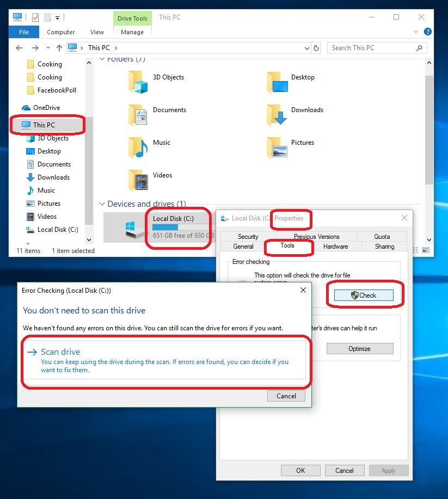Image resolution: width=448 pixels, height=499 pixels.
Task: Go up one level with up arrow
Action: [59, 48]
